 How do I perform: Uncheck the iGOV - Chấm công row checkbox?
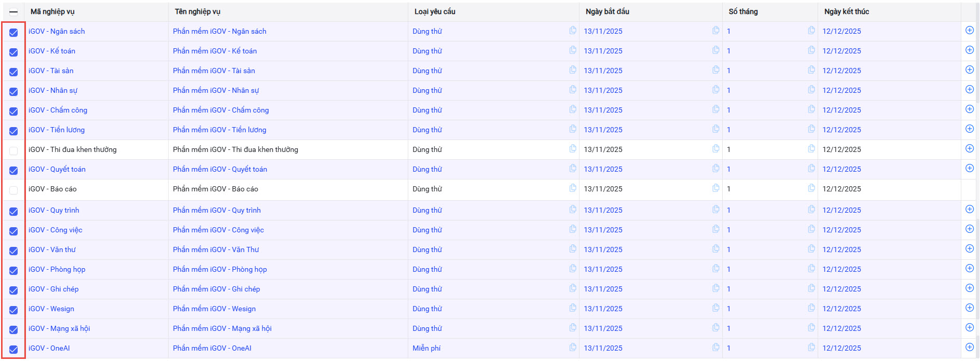13,111
